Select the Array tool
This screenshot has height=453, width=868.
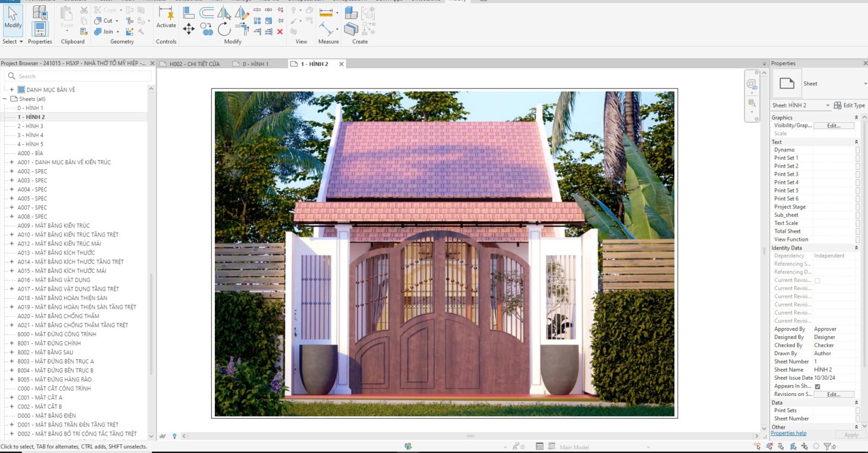pyautogui.click(x=257, y=21)
